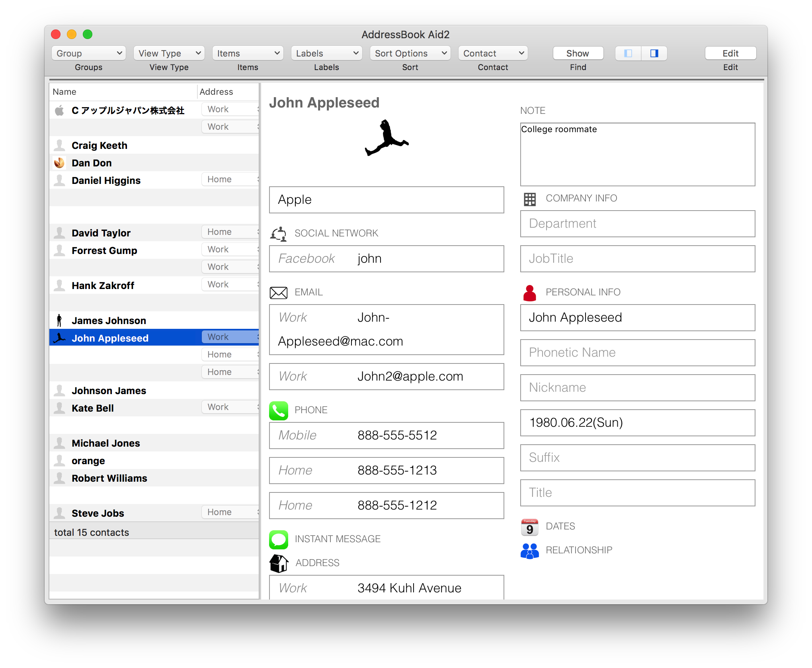Click the Home 888-555-1212 phone field
This screenshot has width=812, height=668.
[386, 506]
